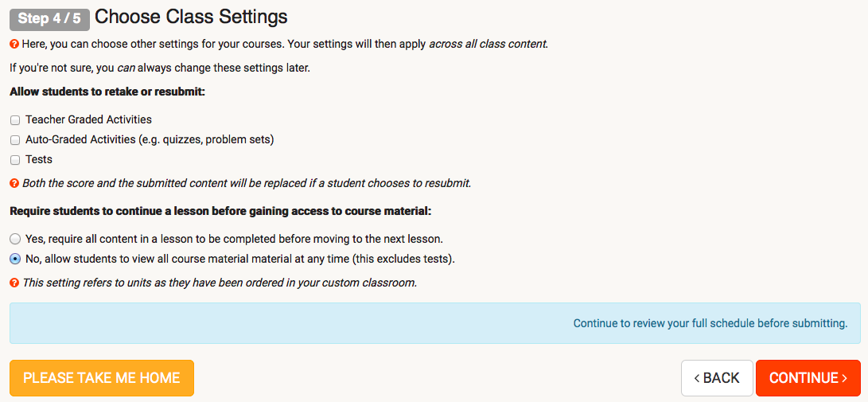The width and height of the screenshot is (868, 402).
Task: Click the "Yes, require all content in a lesson" label text
Action: point(235,239)
